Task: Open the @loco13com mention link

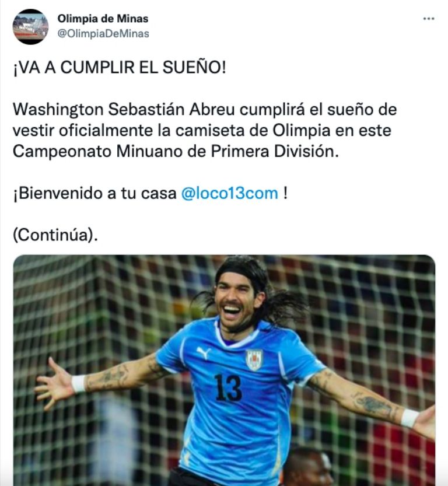Action: click(229, 194)
